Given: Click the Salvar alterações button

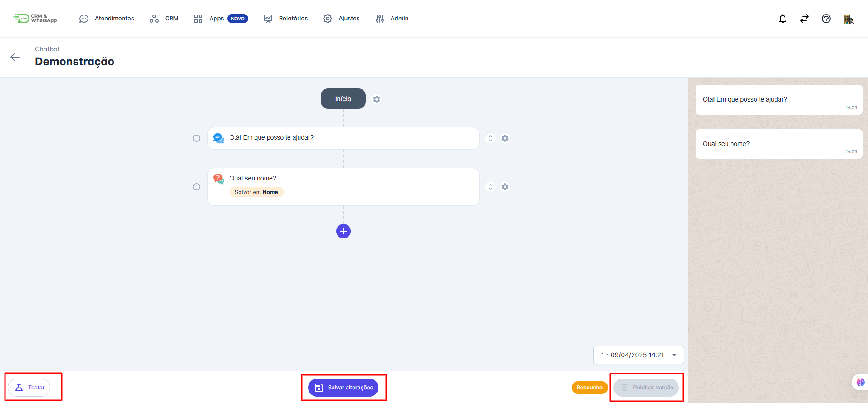Looking at the screenshot, I should click(x=343, y=388).
